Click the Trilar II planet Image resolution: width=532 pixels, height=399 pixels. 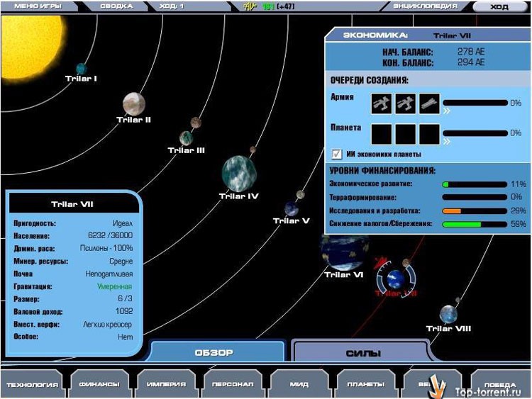click(133, 103)
